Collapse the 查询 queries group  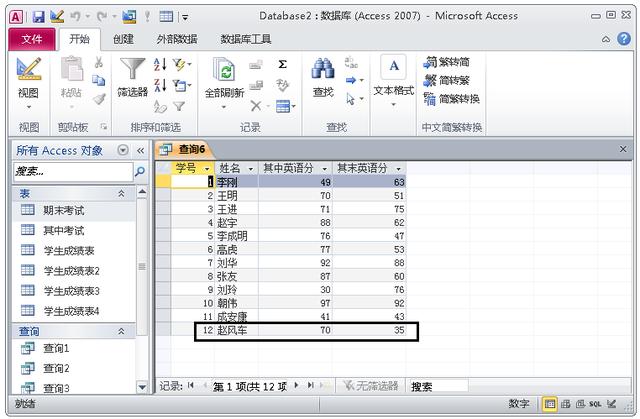tap(121, 331)
